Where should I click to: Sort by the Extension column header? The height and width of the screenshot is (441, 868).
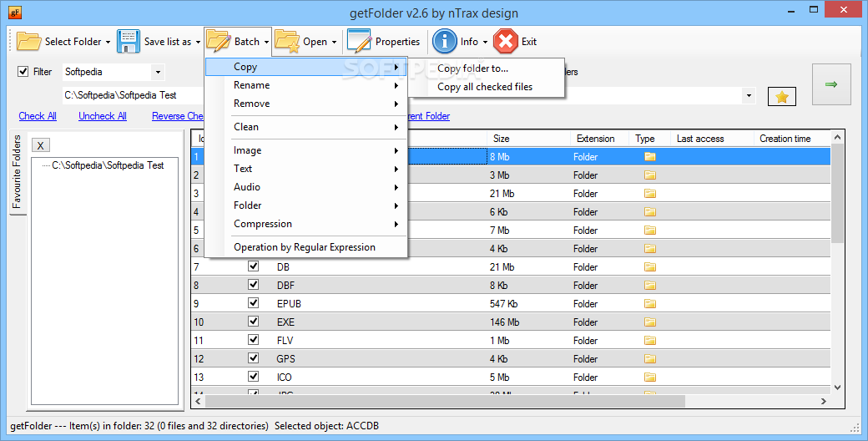tap(599, 139)
